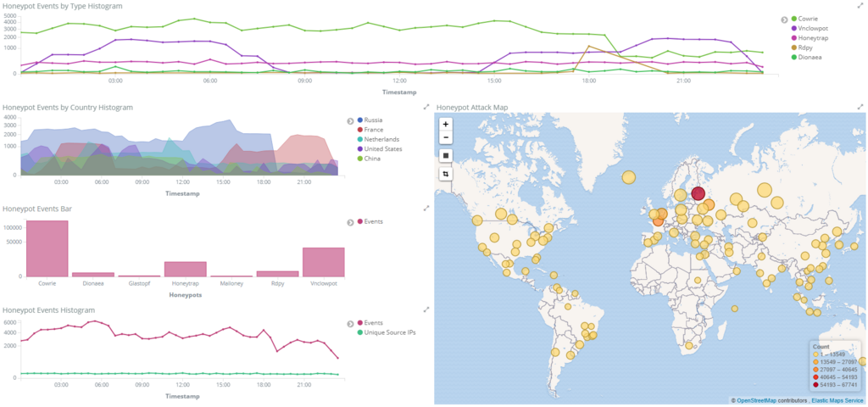Click the Cowrie legend color dot
The width and height of the screenshot is (868, 407).
(x=793, y=19)
